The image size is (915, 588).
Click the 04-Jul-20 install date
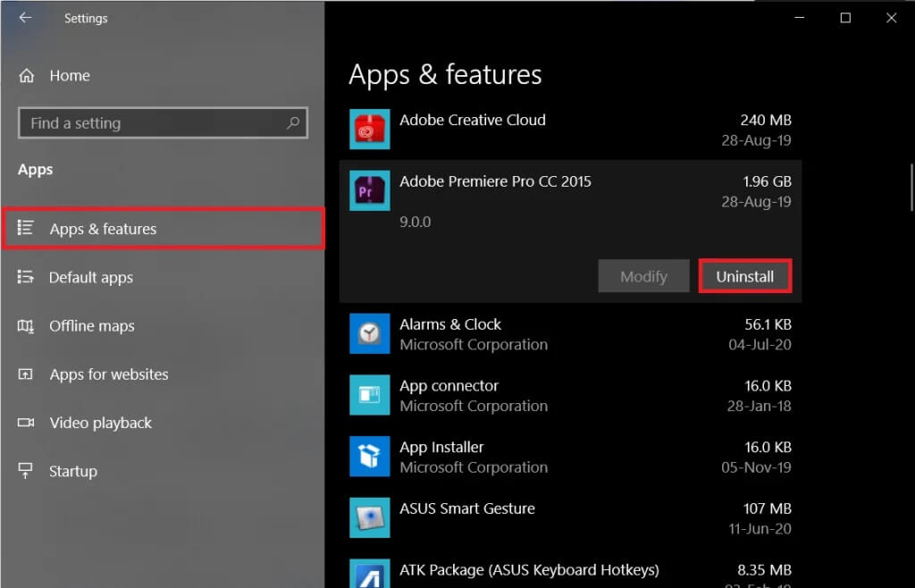coord(760,345)
